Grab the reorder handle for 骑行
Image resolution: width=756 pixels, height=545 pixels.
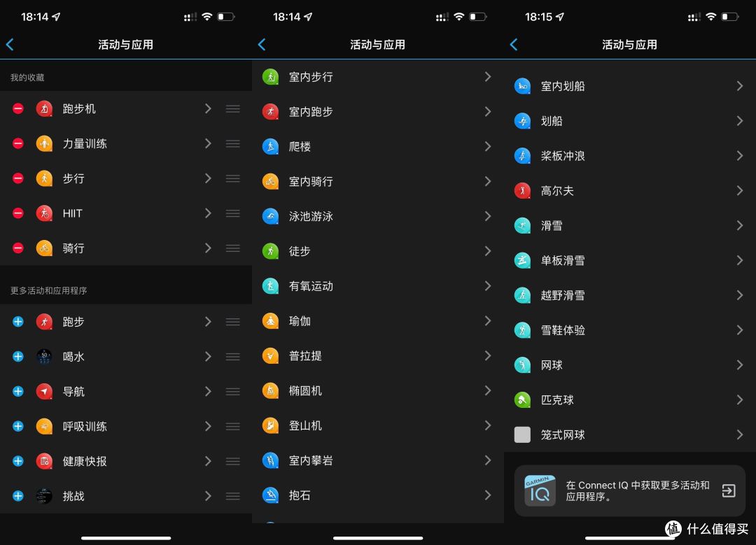click(x=233, y=248)
